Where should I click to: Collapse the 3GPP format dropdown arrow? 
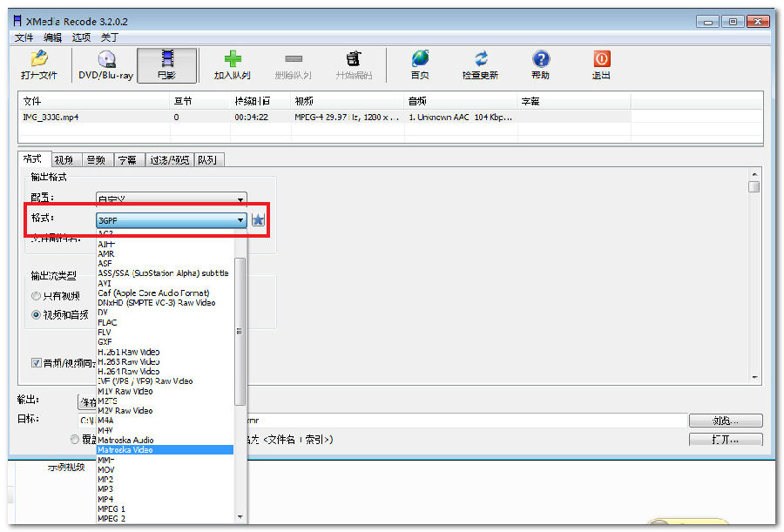240,220
